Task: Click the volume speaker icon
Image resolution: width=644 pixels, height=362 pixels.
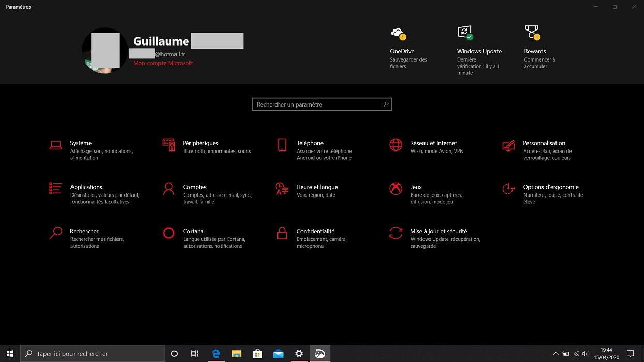Action: pos(586,354)
